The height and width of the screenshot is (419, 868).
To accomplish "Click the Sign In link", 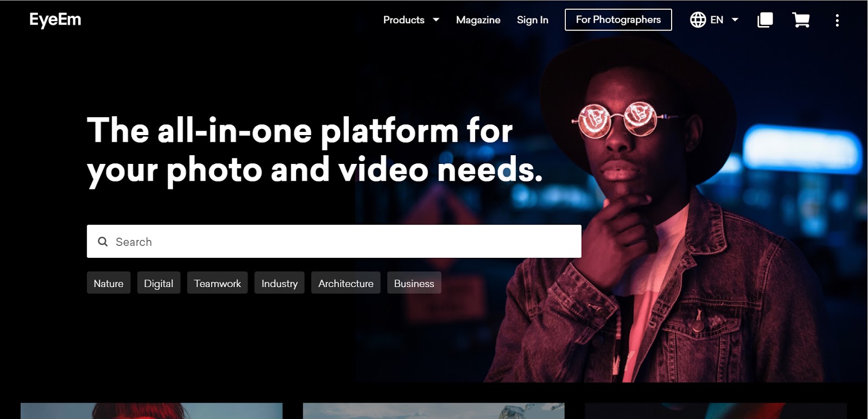I will pyautogui.click(x=532, y=20).
